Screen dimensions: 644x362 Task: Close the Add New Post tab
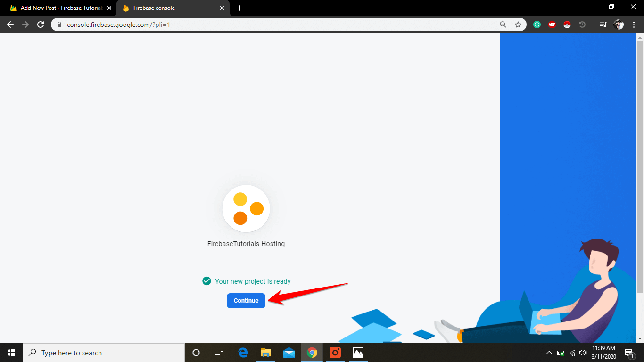pyautogui.click(x=109, y=8)
